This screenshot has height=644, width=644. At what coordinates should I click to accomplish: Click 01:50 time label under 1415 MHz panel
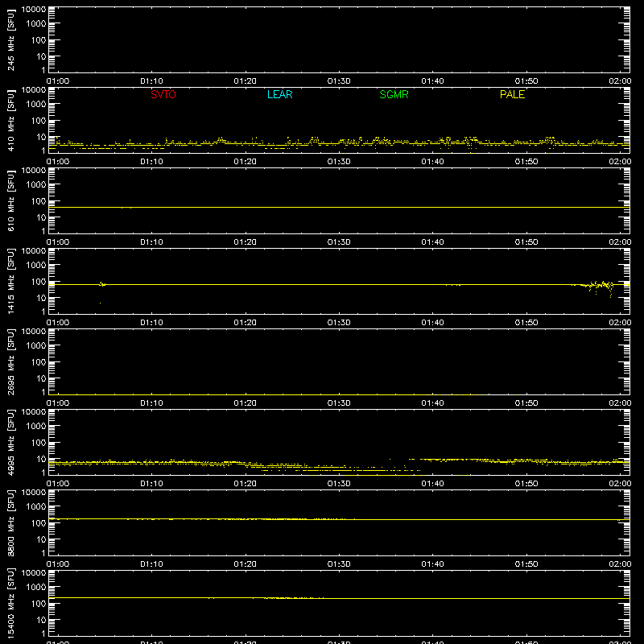coord(526,323)
